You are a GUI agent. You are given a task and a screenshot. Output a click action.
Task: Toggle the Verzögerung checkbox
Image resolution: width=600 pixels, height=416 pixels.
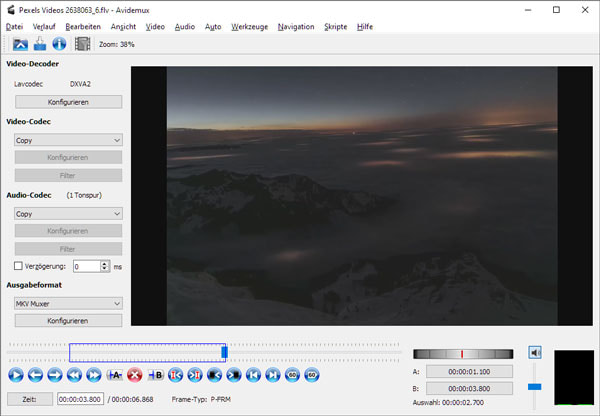coord(19,266)
